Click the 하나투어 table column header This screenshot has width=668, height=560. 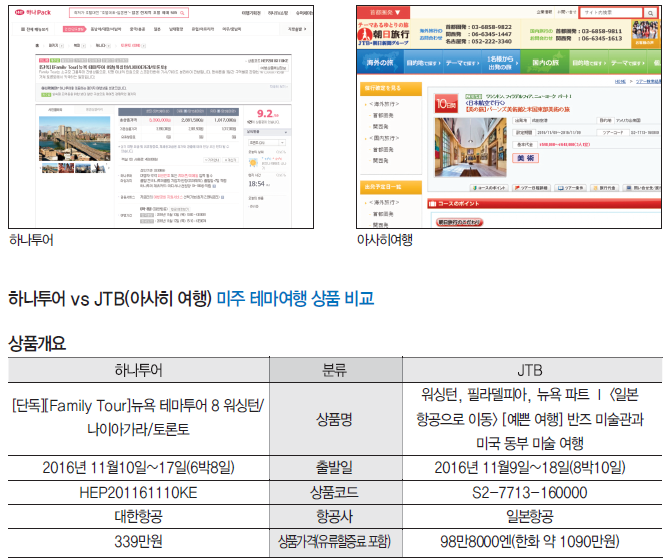click(x=138, y=370)
